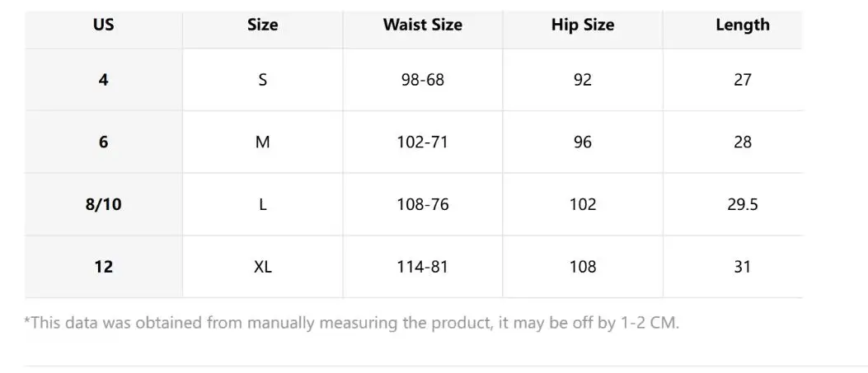Select hip size value 108
This screenshot has height=373, width=868.
[582, 267]
